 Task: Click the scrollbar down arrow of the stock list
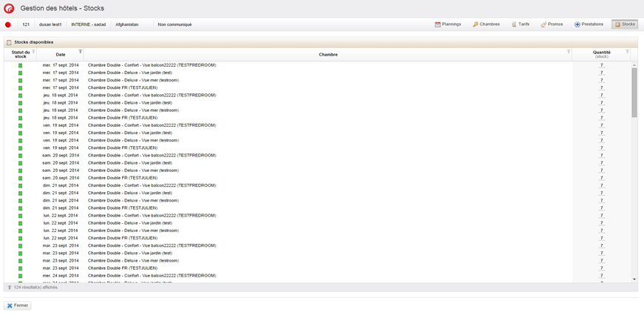point(634,279)
